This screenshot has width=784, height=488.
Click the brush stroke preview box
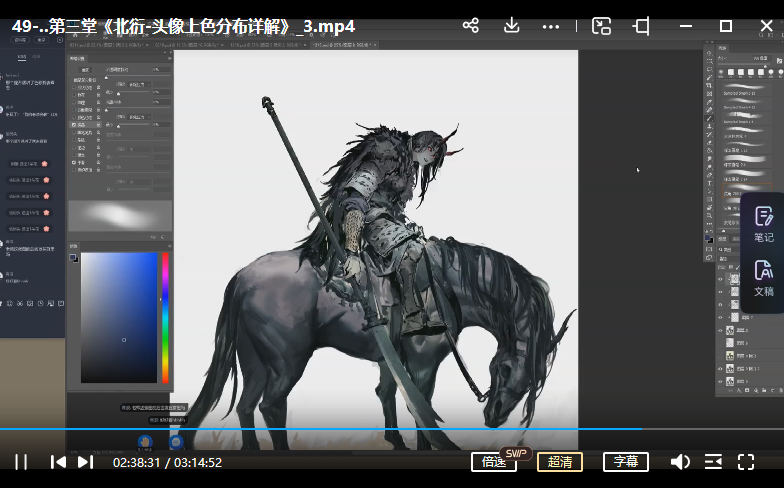(x=120, y=215)
